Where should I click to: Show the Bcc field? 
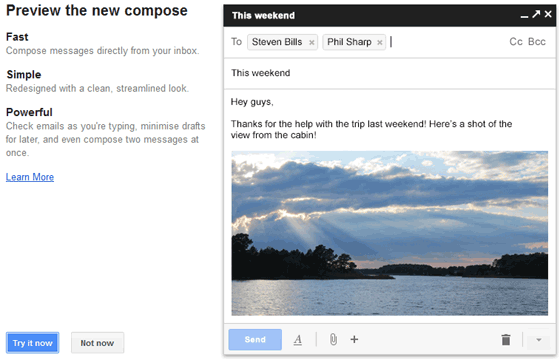pyautogui.click(x=536, y=42)
